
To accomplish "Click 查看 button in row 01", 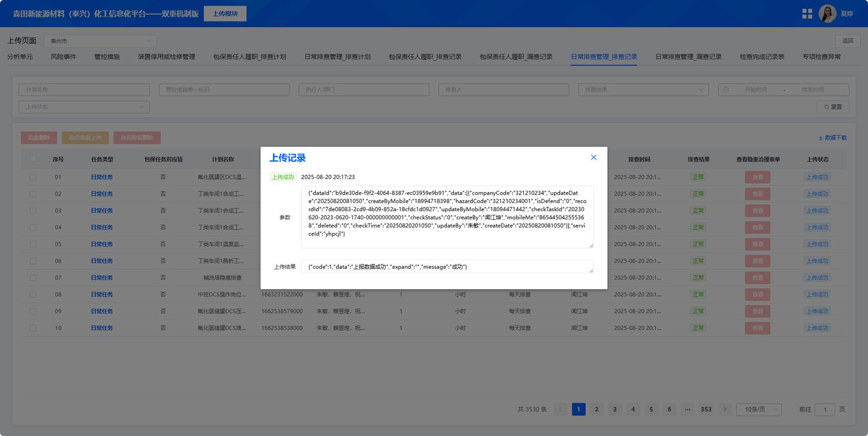I will pos(758,177).
